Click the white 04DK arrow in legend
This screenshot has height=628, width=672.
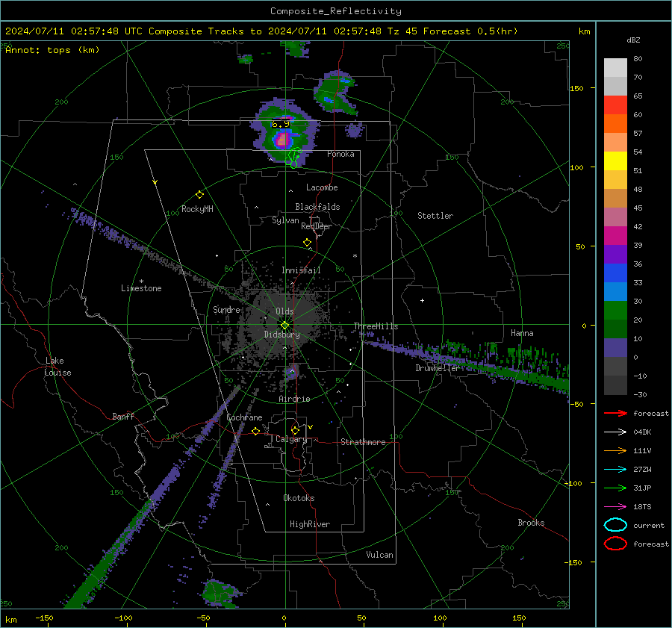click(x=615, y=432)
